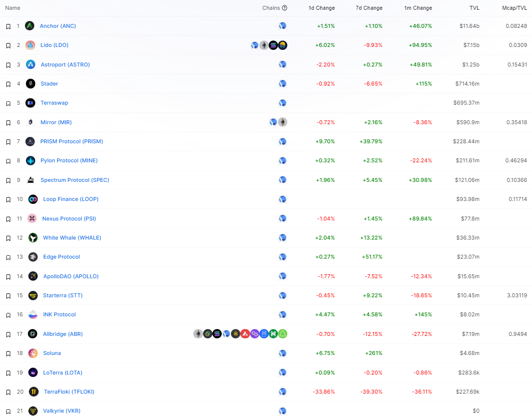Sort table by 1m Change
Image resolution: width=532 pixels, height=420 pixels.
(x=418, y=8)
